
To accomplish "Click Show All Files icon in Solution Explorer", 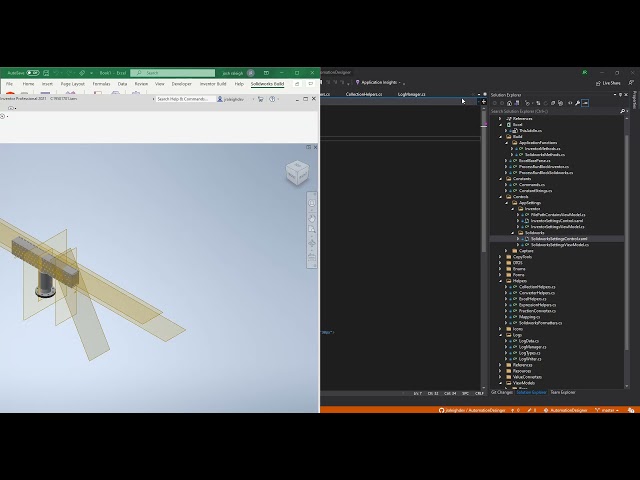I will pyautogui.click(x=560, y=103).
